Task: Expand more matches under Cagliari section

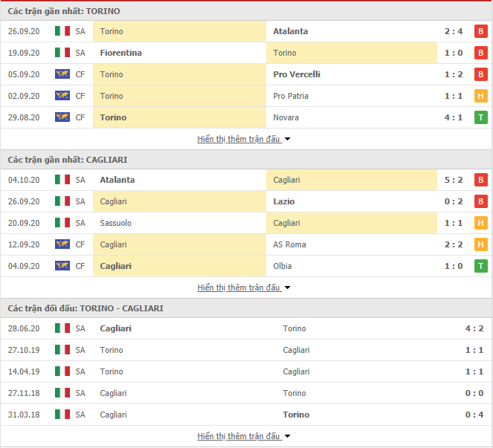Action: [x=244, y=288]
